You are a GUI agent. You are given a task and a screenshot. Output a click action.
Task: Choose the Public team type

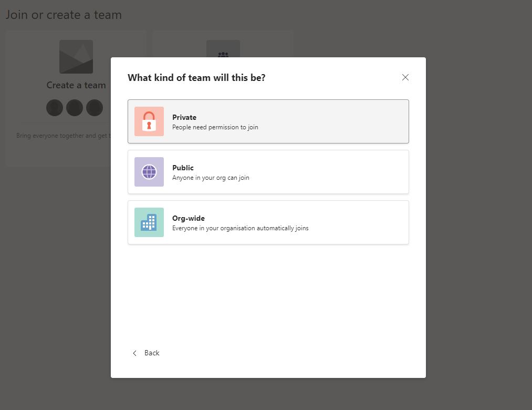pyautogui.click(x=268, y=171)
